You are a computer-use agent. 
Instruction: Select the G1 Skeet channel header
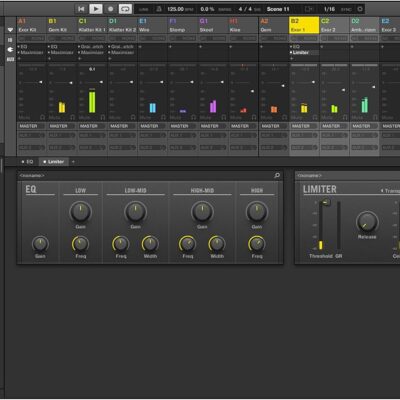pyautogui.click(x=213, y=25)
